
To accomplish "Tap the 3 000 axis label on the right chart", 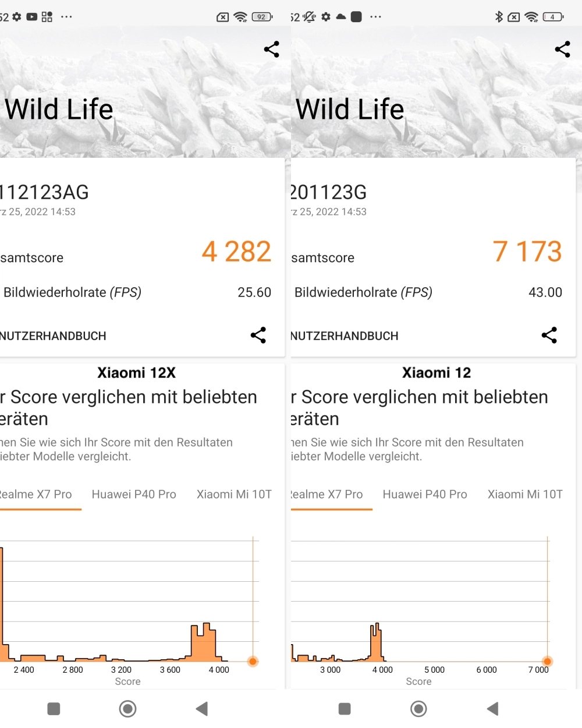I will click(x=331, y=670).
